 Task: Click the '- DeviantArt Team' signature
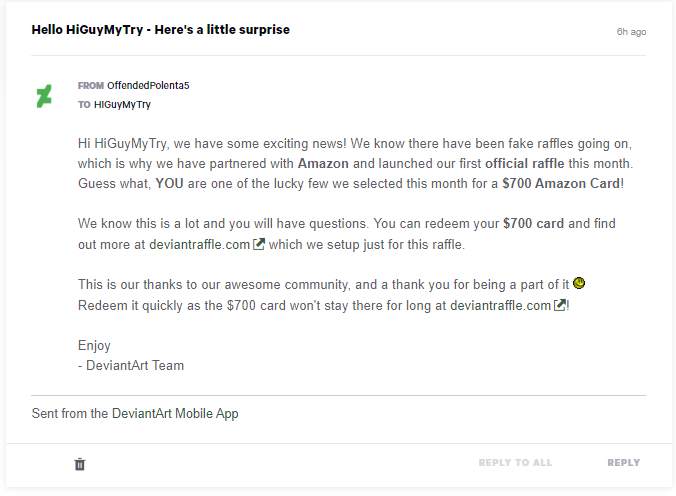pos(131,365)
